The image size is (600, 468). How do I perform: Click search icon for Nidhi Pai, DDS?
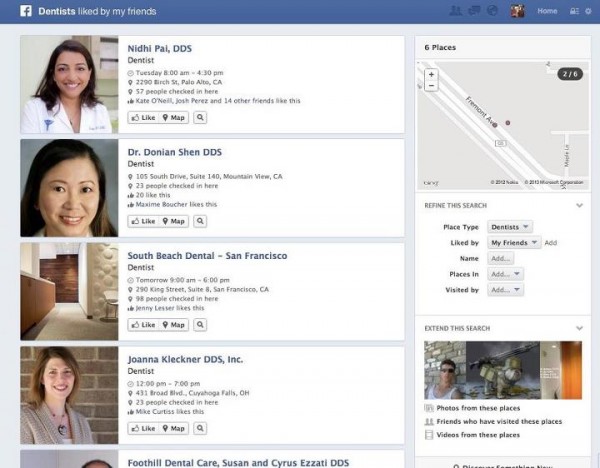pyautogui.click(x=200, y=117)
